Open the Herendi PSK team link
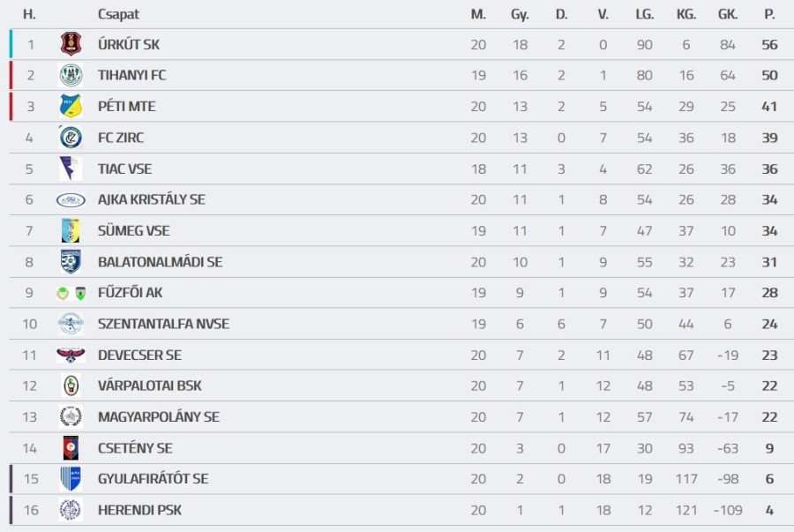Image resolution: width=794 pixels, height=532 pixels. point(139,510)
